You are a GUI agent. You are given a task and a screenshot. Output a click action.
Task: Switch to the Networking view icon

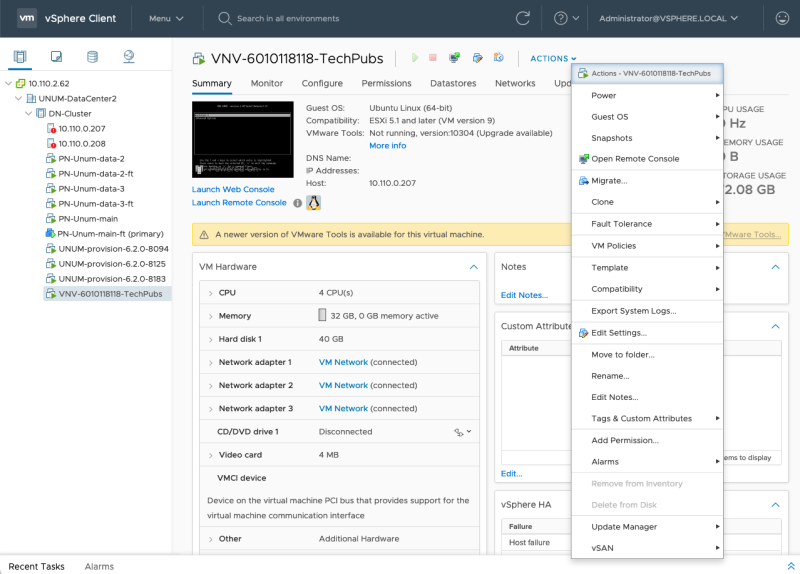click(x=129, y=57)
